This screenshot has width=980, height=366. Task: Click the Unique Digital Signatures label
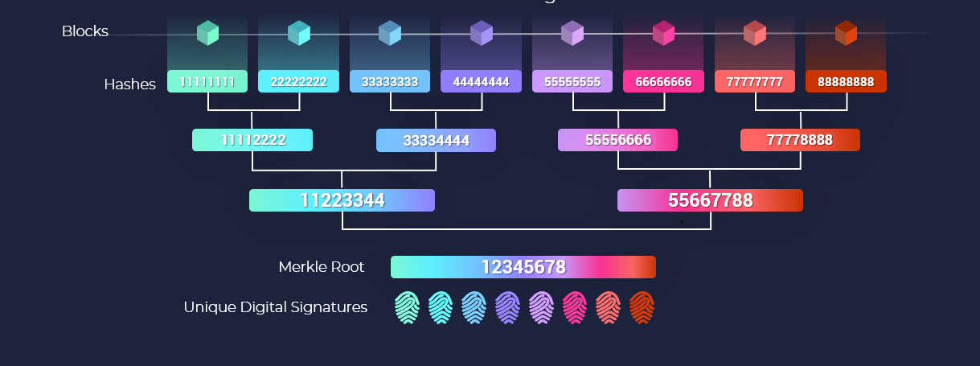pos(276,306)
